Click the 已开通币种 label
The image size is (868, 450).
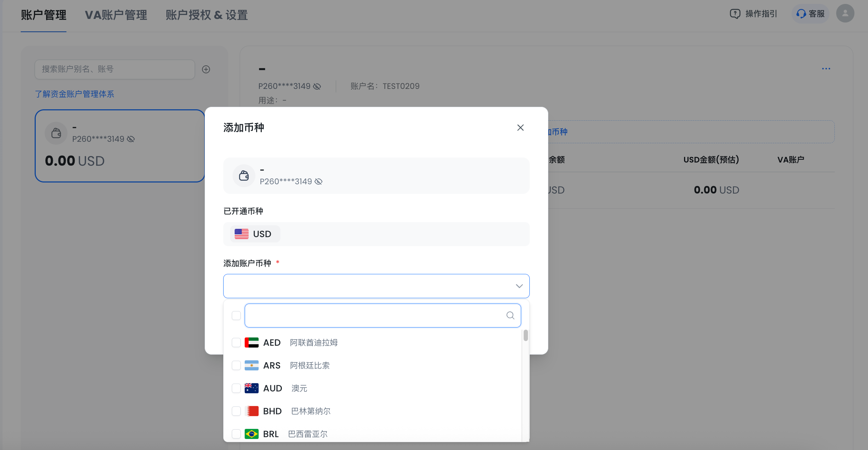243,211
